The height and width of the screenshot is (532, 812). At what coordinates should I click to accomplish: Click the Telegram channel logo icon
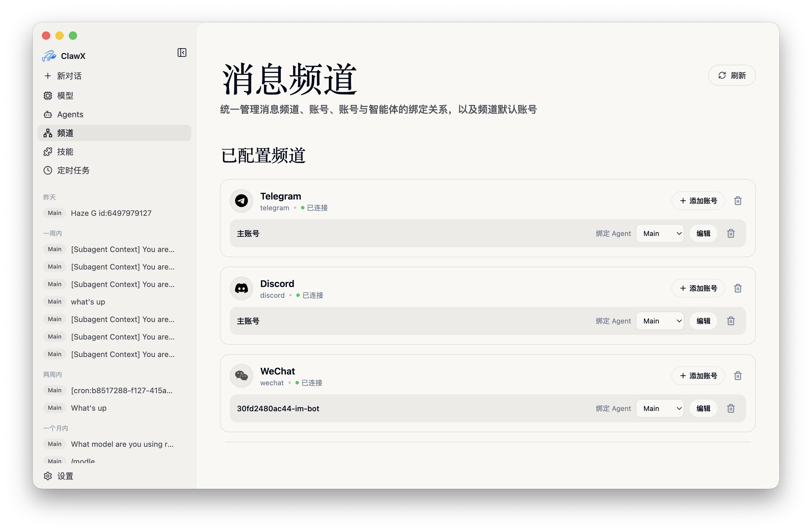click(241, 201)
